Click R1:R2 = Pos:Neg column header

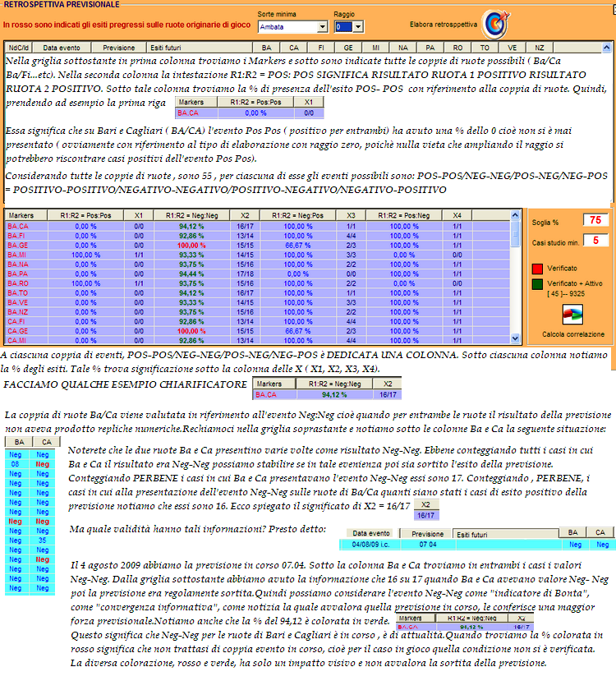point(404,215)
